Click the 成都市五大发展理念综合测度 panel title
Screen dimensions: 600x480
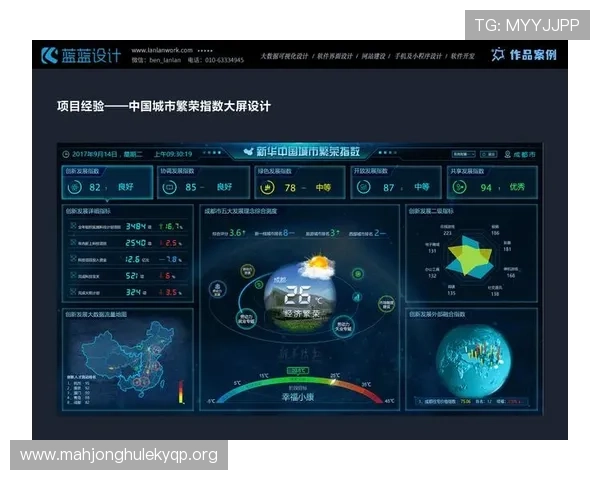241,211
